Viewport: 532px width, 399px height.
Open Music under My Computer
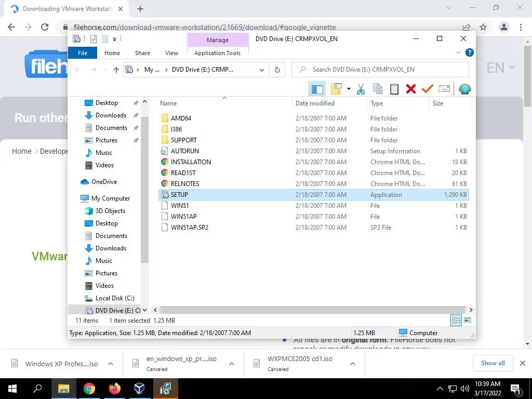tap(103, 261)
